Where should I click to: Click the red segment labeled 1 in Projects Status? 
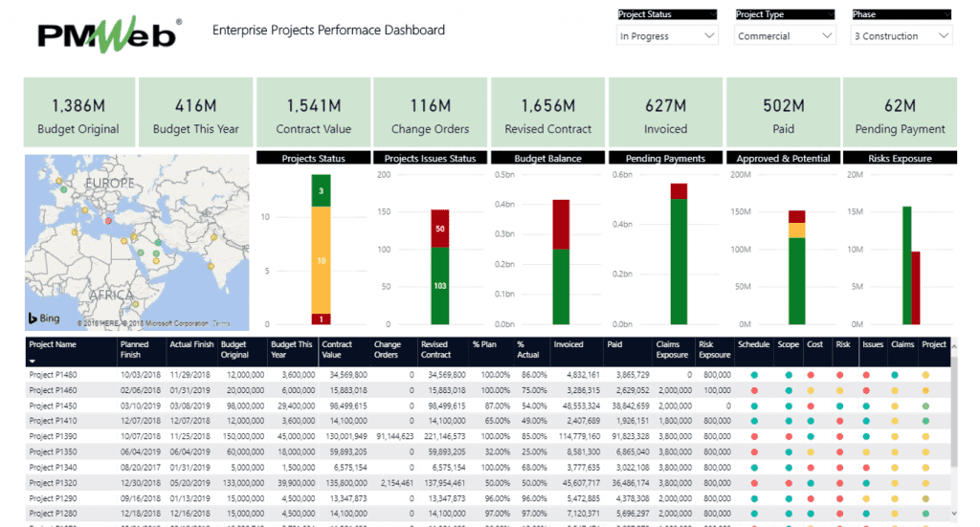[322, 319]
